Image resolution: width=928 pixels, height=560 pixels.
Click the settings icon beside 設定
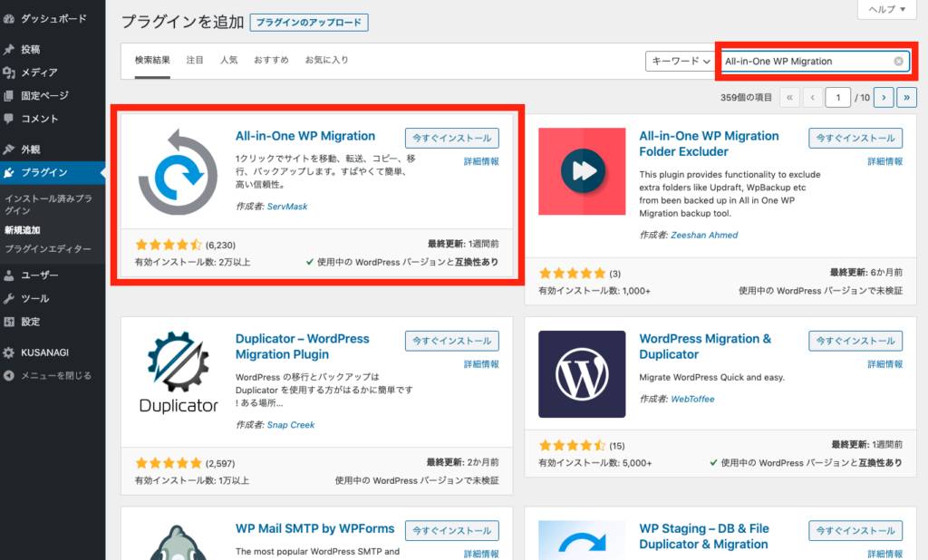click(x=9, y=322)
